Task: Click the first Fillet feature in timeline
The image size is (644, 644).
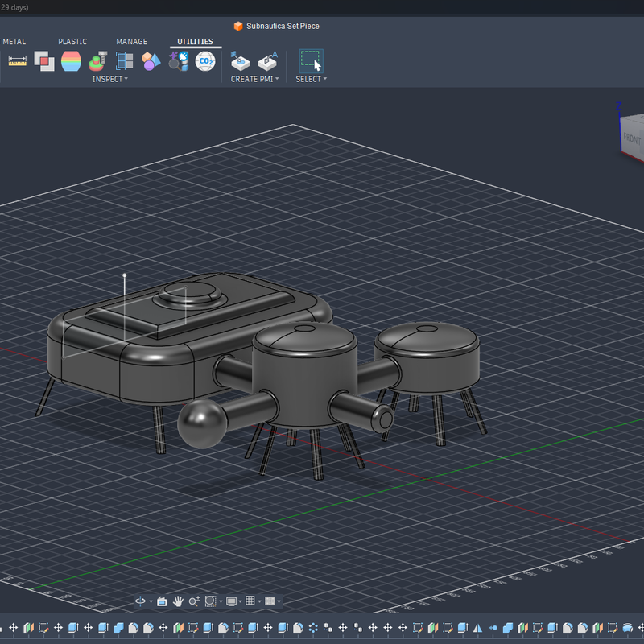Action: pos(133,628)
